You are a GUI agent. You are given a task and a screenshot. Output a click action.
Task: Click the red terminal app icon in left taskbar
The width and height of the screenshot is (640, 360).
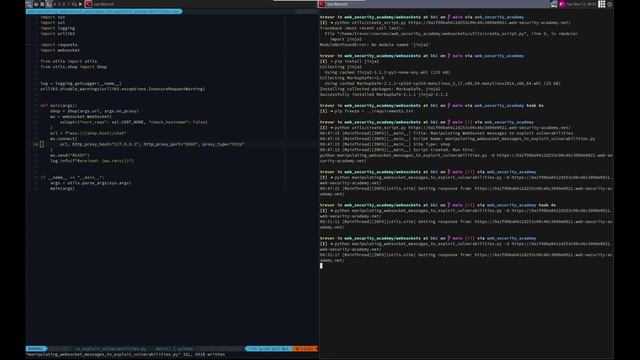(x=88, y=4)
